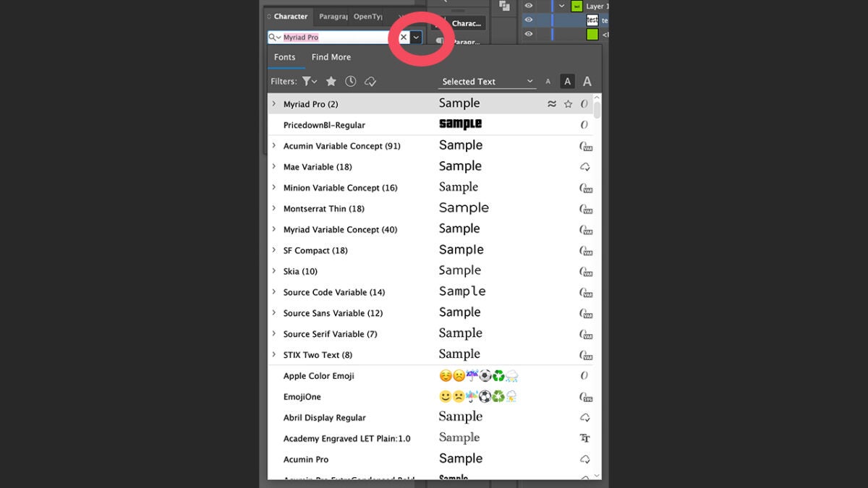Screen dimensions: 868x488
Task: Show activated Adobe Fonts cloud filter
Action: tap(370, 82)
